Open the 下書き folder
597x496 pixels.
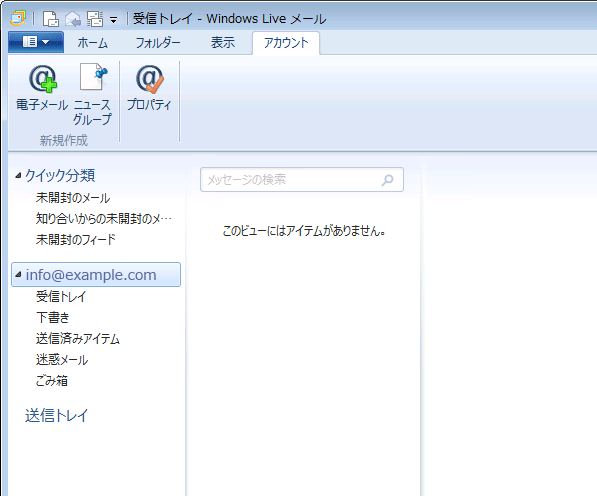coord(53,317)
